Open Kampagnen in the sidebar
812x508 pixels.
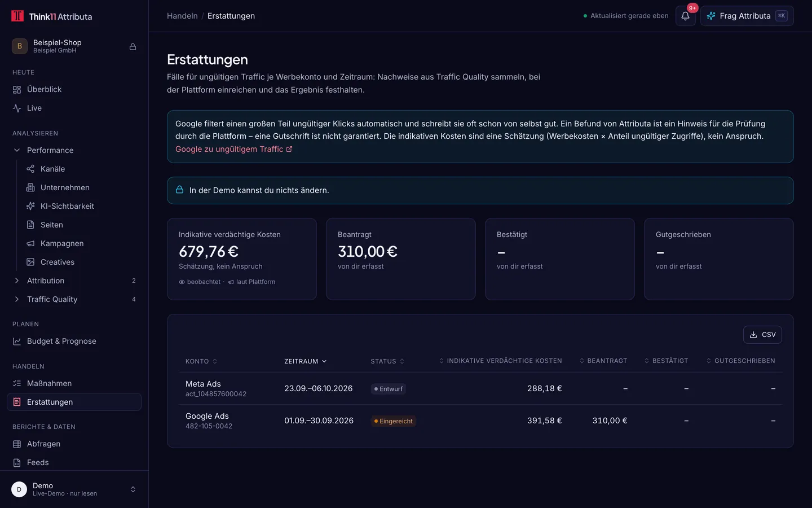point(81,243)
